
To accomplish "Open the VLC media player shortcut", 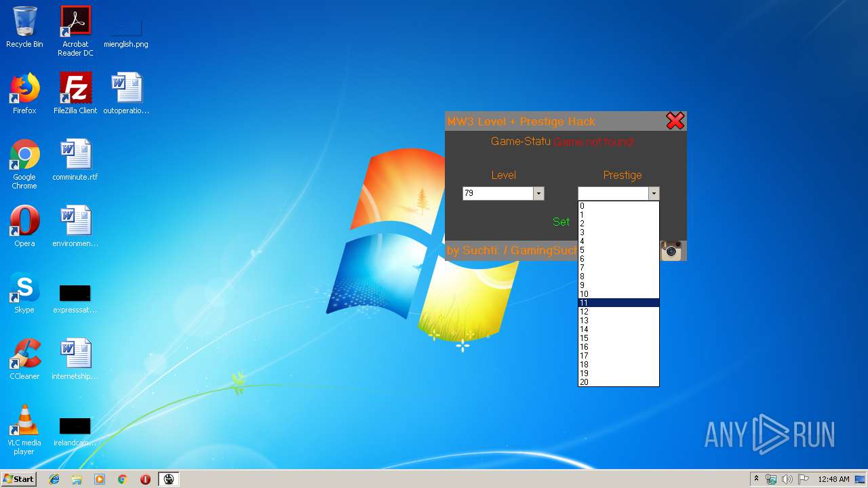I will click(x=24, y=430).
